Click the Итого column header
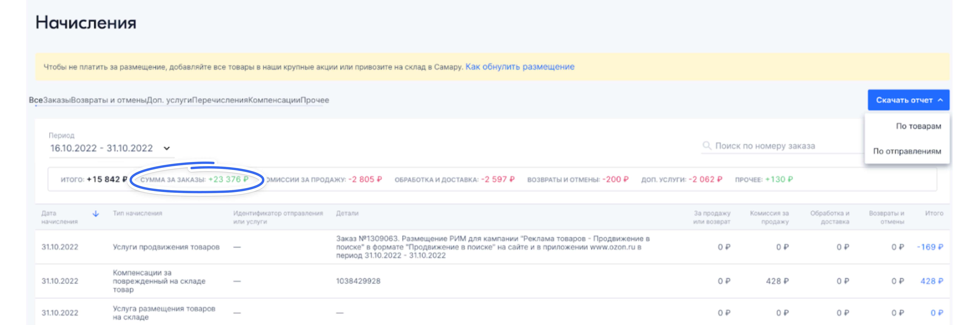 [x=934, y=213]
